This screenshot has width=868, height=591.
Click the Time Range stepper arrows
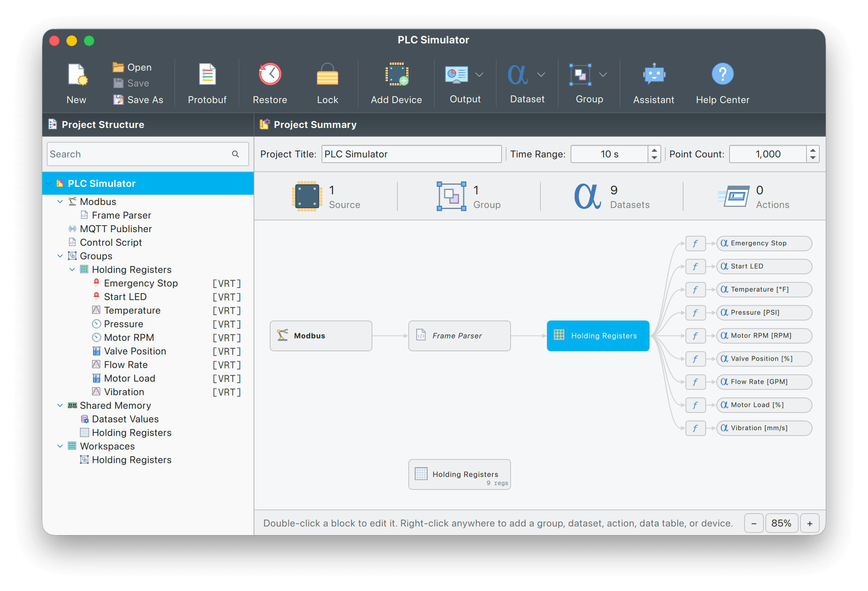click(654, 154)
